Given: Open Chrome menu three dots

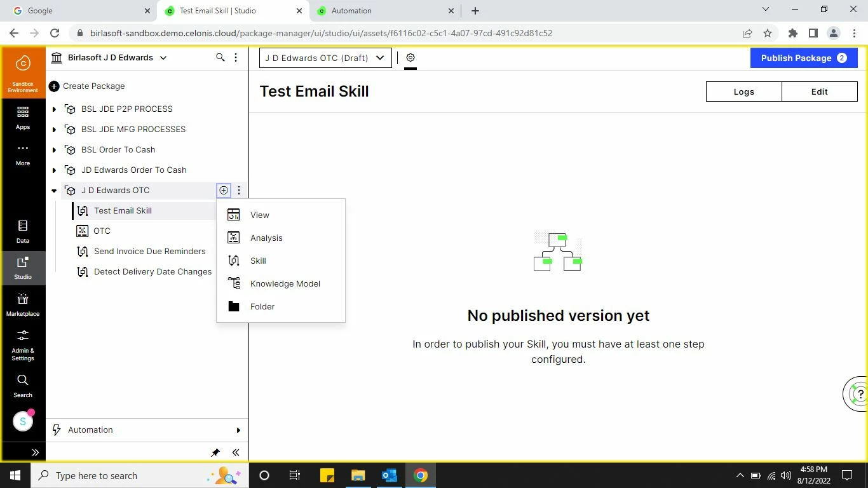Looking at the screenshot, I should (x=853, y=33).
